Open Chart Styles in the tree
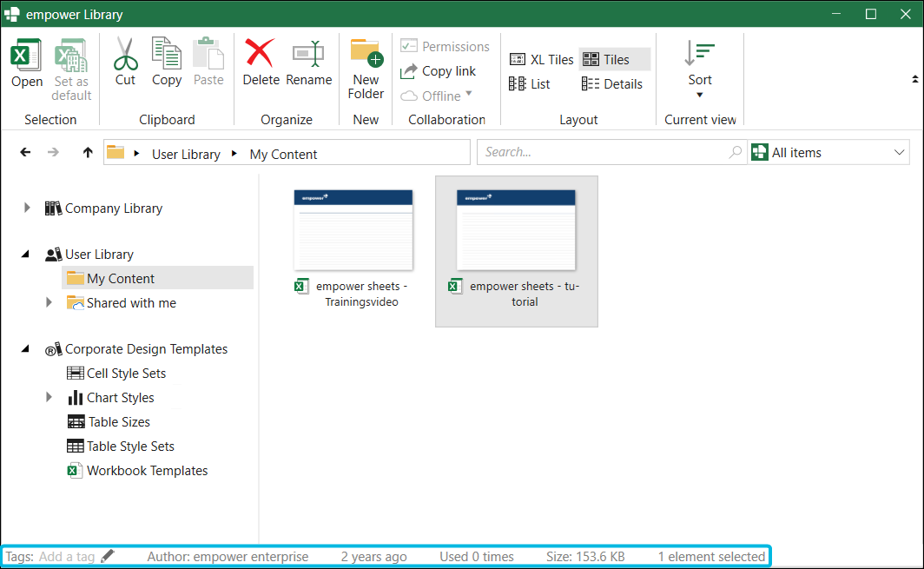This screenshot has height=569, width=924. 111,397
